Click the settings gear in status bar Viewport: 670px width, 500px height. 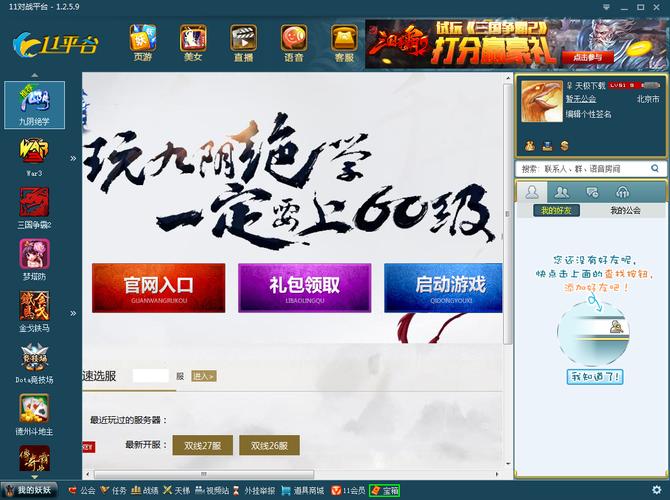pyautogui.click(x=655, y=490)
